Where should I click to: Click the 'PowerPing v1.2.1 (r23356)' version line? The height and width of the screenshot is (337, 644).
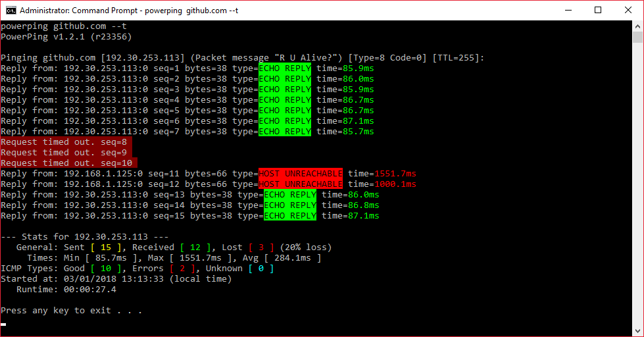click(66, 37)
